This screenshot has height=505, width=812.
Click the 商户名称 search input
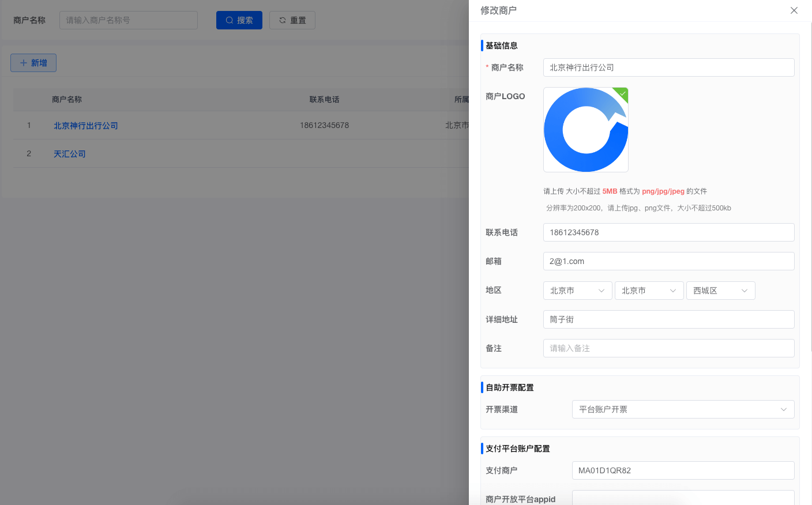[x=128, y=20]
